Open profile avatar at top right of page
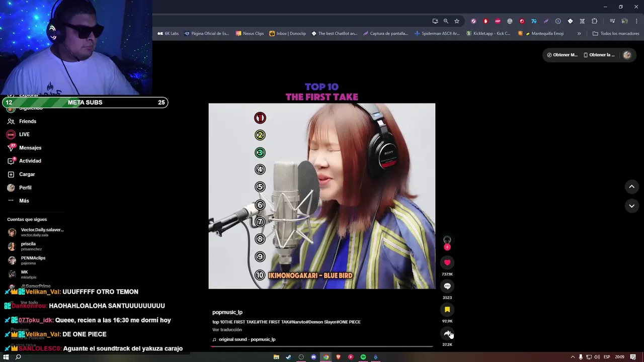This screenshot has width=644, height=362. click(x=627, y=55)
